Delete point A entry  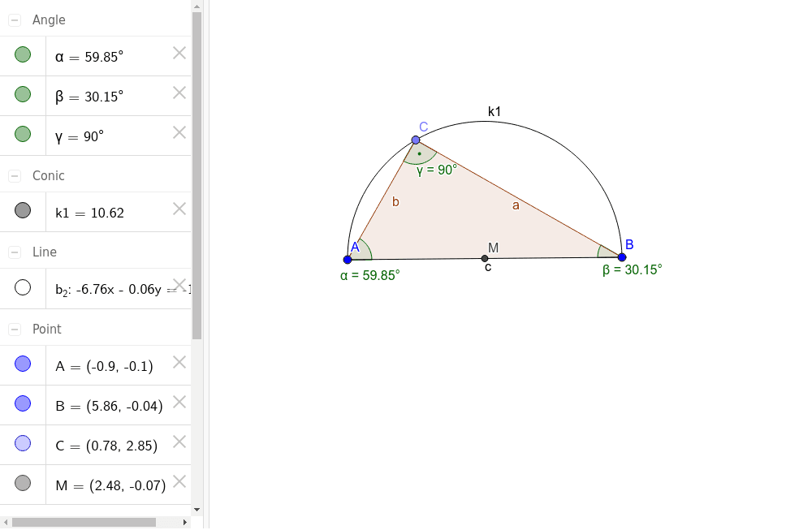click(x=179, y=362)
